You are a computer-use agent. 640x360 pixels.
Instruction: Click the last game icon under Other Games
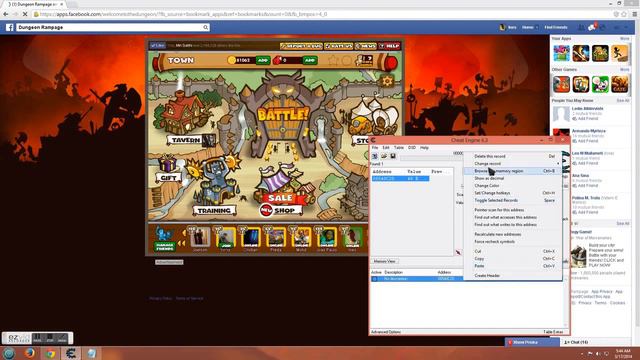(619, 84)
